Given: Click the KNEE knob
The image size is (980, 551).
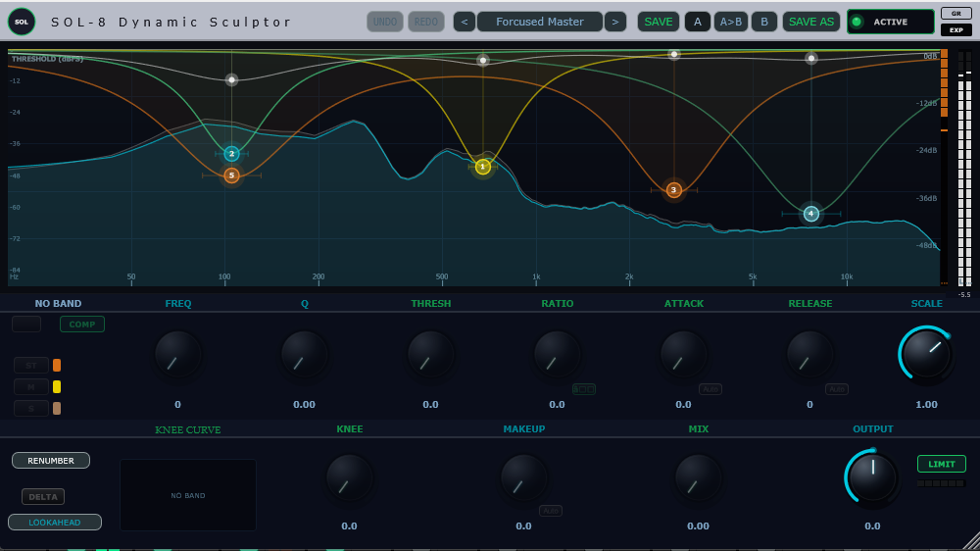Looking at the screenshot, I should coord(350,478).
